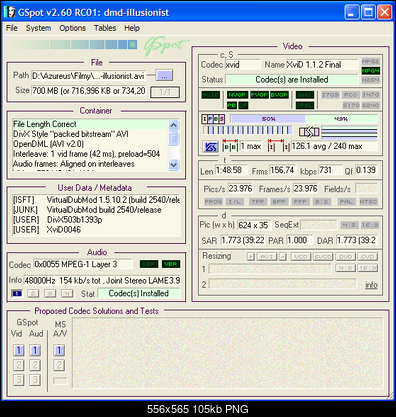Click the PB packed bitstream indicator
396x417 pixels.
tap(232, 105)
